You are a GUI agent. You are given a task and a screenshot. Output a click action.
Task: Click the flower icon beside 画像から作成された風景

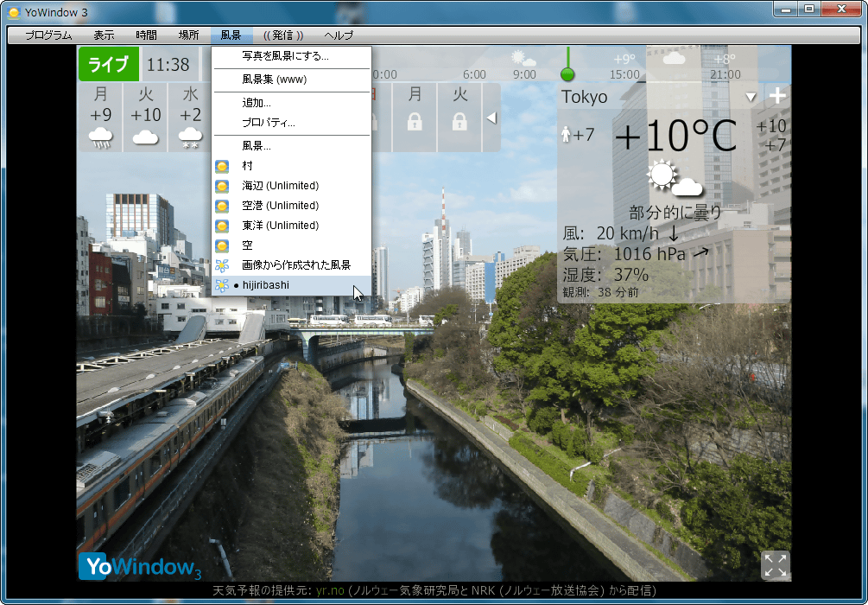point(222,265)
